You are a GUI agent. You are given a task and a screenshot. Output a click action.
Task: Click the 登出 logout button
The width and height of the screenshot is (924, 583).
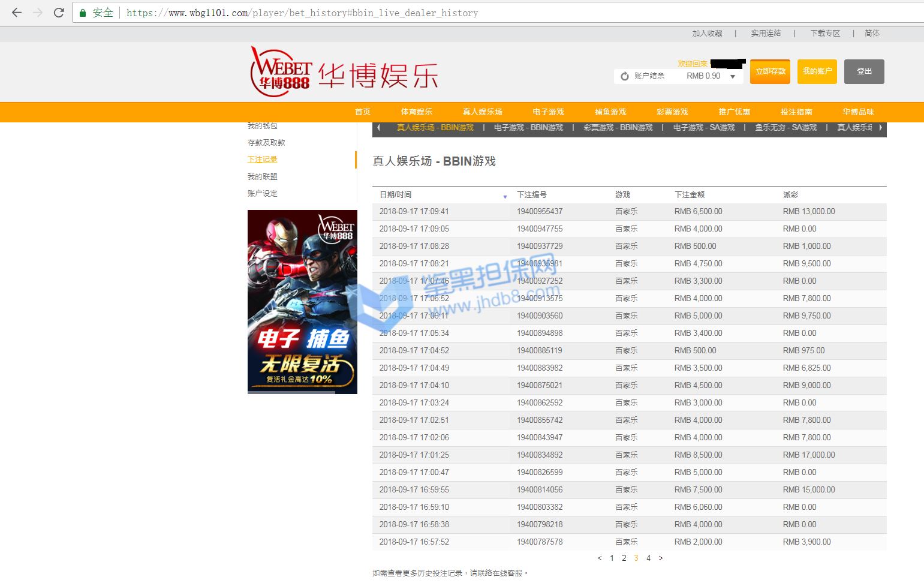tap(864, 71)
